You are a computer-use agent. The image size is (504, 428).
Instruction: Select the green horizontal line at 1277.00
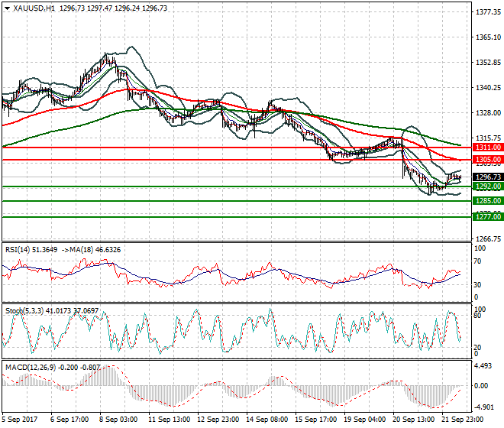(x=237, y=216)
